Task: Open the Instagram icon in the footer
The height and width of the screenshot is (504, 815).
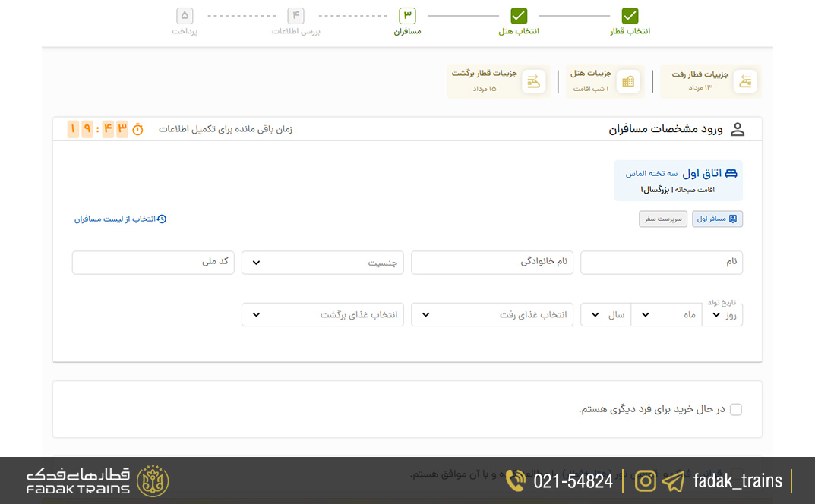Action: pyautogui.click(x=645, y=480)
